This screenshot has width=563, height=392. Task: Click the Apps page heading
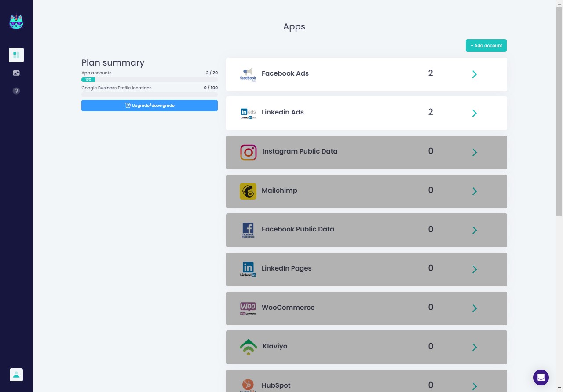(x=294, y=27)
